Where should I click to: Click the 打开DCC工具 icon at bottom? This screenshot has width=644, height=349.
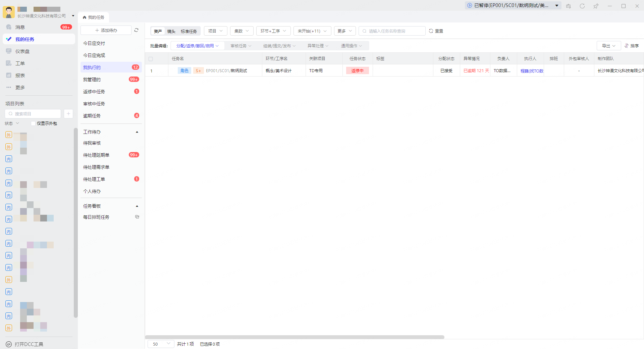coord(9,344)
